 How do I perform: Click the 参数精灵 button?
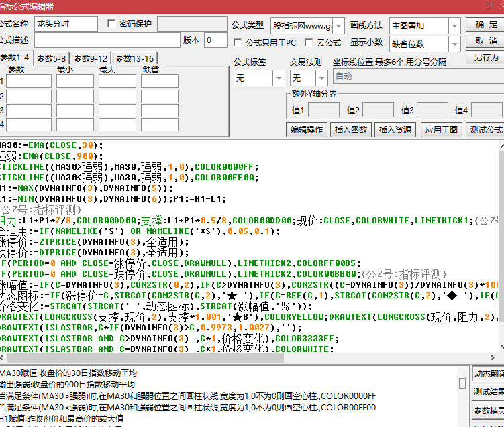[489, 410]
